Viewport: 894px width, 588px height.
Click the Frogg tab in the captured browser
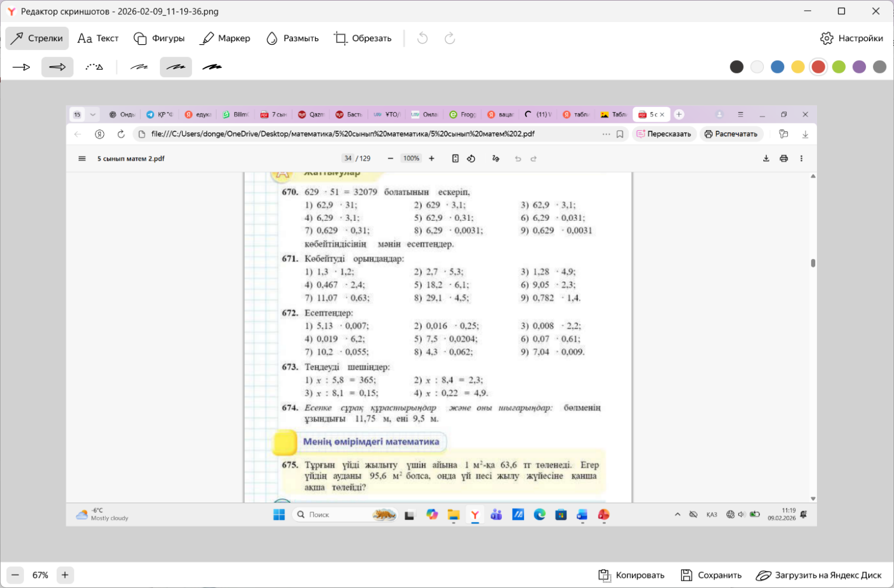[463, 115]
